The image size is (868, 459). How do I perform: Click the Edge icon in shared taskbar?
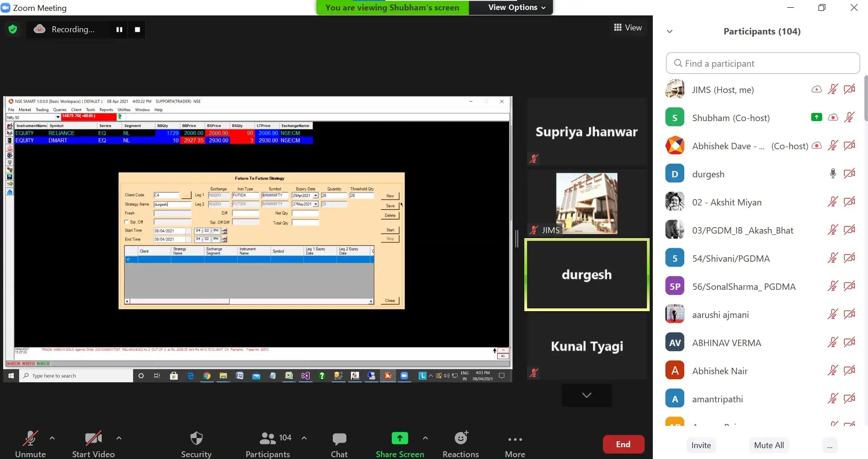pos(191,376)
